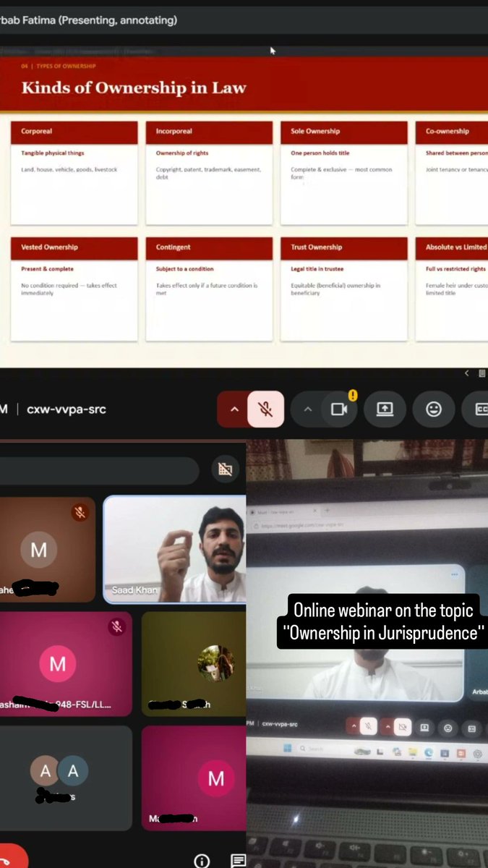488x868 pixels.
Task: Click emoji reaction icon on photographed laptop
Action: tap(448, 728)
